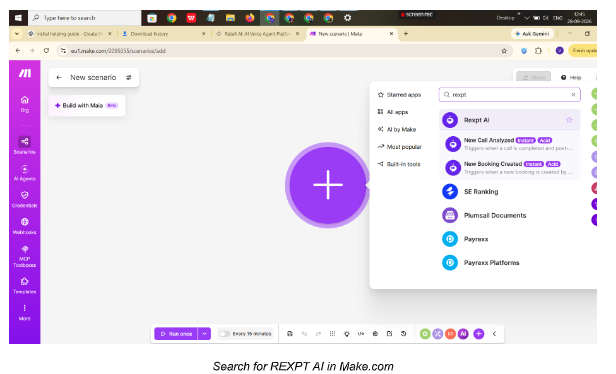Select Most popular category
The width and height of the screenshot is (616, 374).
coord(400,147)
